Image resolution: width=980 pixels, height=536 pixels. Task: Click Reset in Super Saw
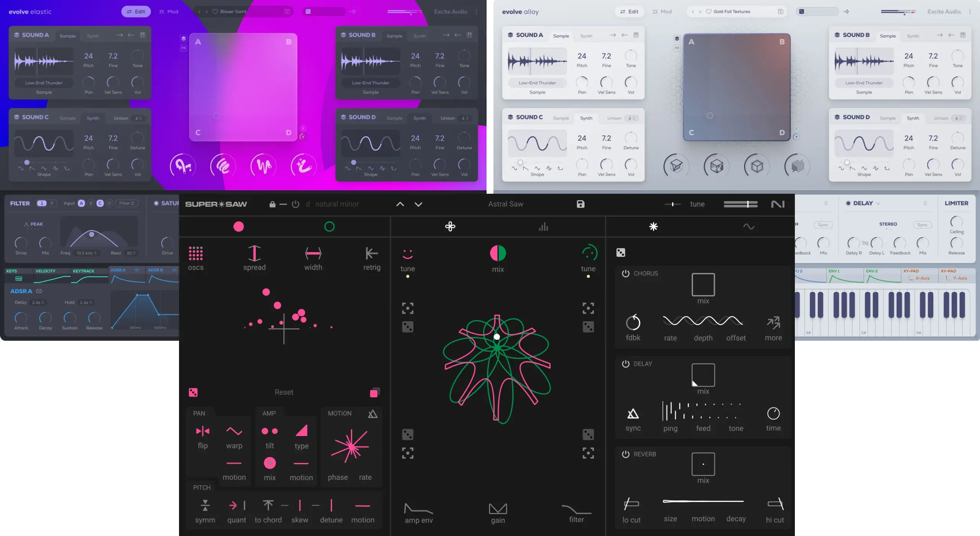click(284, 392)
